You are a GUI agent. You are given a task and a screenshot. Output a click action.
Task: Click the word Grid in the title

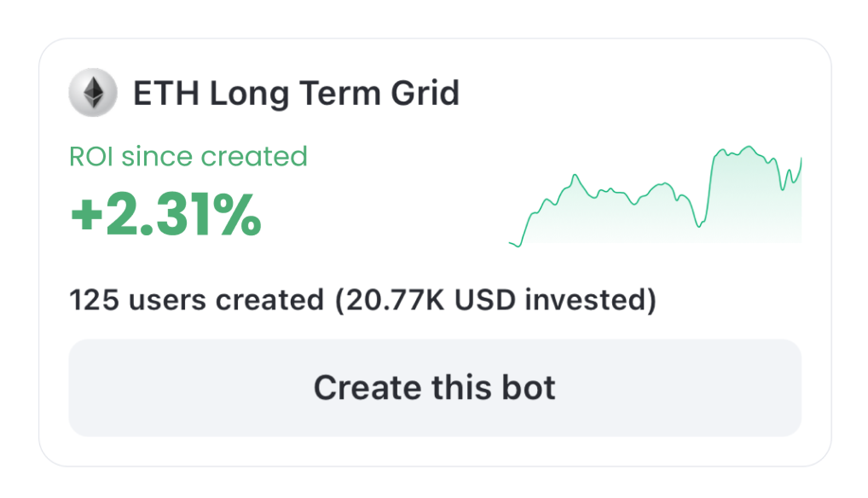coord(425,93)
